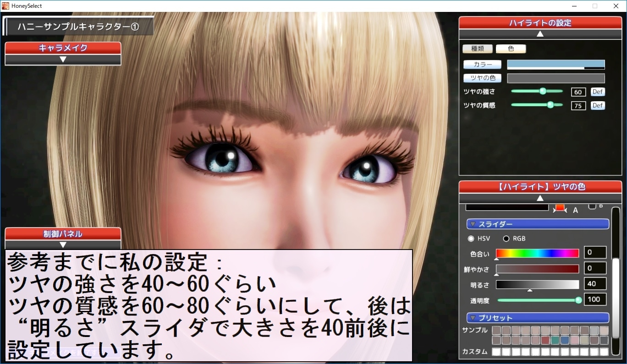Click the color panel vertical scrollbar
The image size is (627, 364).
[616, 281]
